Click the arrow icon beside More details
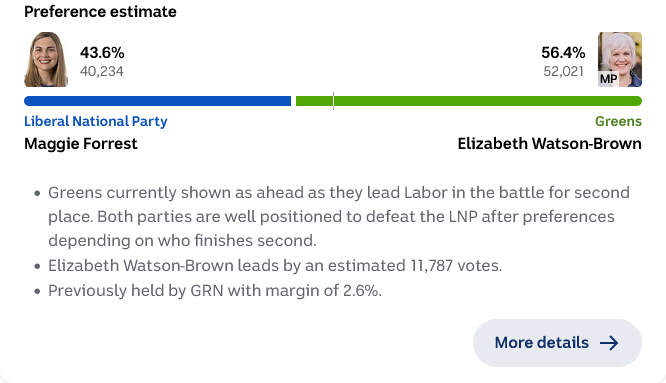The image size is (666, 383). click(x=609, y=343)
